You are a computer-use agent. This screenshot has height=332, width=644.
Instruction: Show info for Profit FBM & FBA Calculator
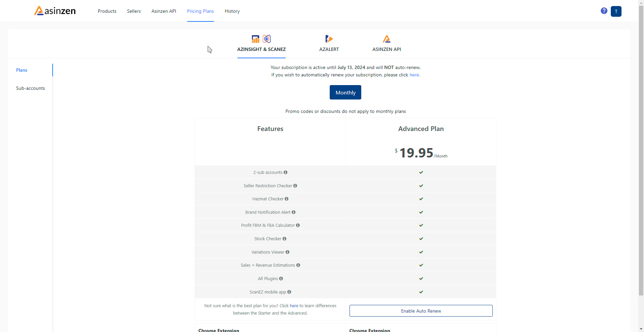298,225
